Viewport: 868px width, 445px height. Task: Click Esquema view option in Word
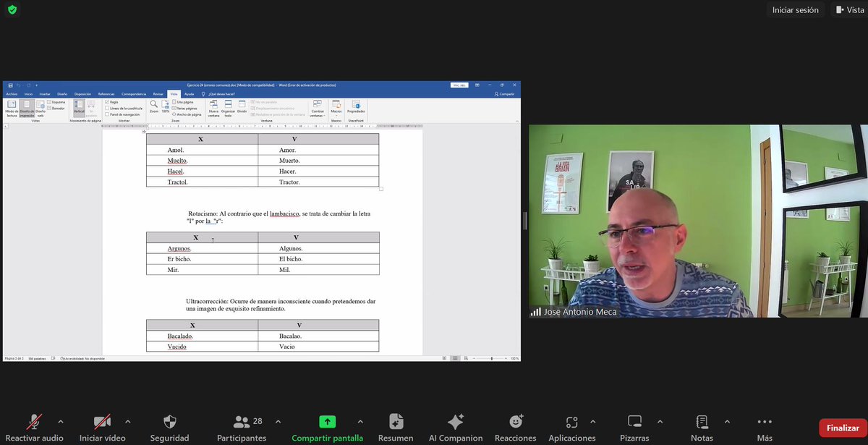tap(56, 102)
